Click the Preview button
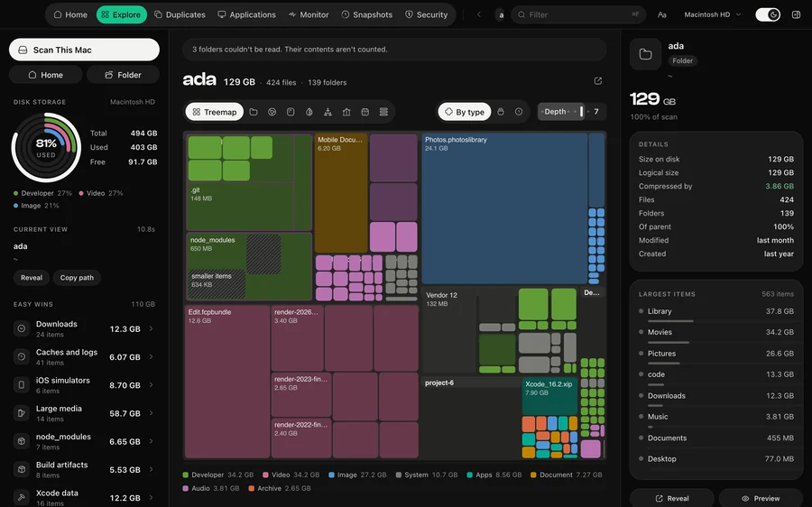The image size is (812, 507). 761,498
